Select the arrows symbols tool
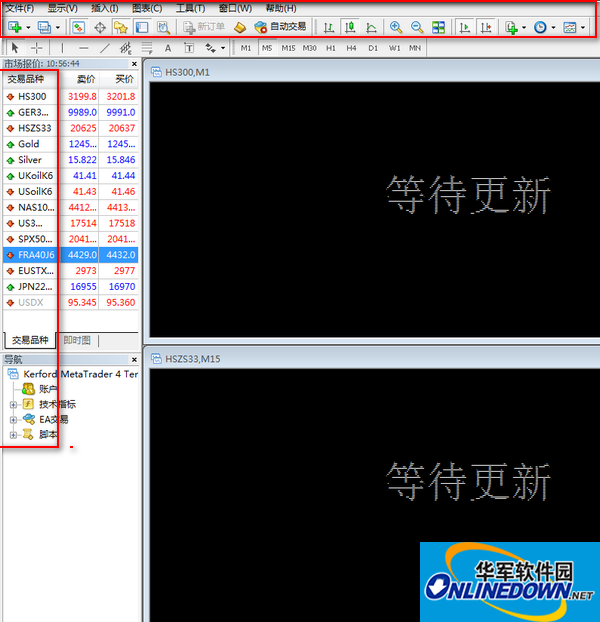 coord(210,48)
